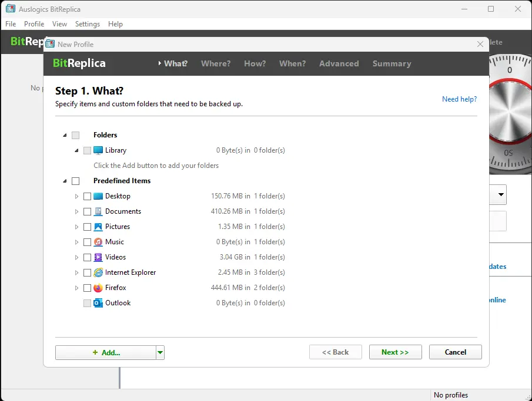532x401 pixels.
Task: Go to the Where? wizard step
Action: [216, 64]
